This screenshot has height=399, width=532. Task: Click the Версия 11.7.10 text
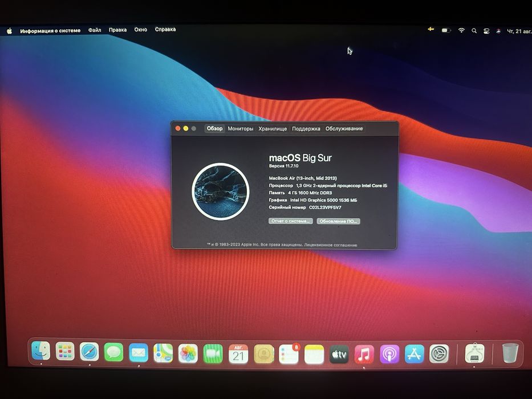tap(283, 166)
